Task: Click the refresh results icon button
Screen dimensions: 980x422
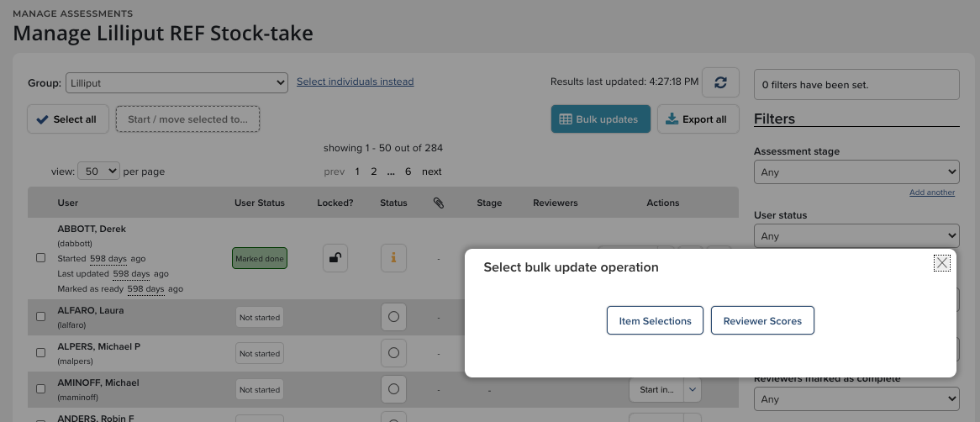Action: tap(720, 82)
